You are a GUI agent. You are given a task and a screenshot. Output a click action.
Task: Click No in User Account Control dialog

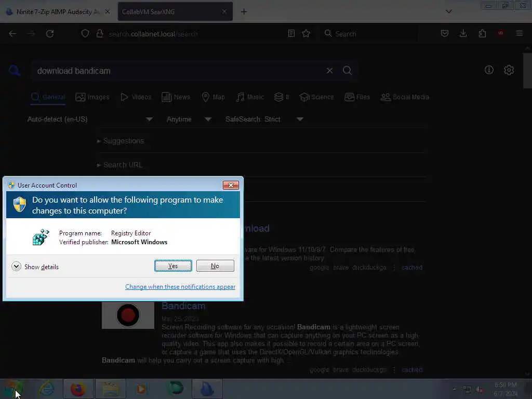click(215, 265)
